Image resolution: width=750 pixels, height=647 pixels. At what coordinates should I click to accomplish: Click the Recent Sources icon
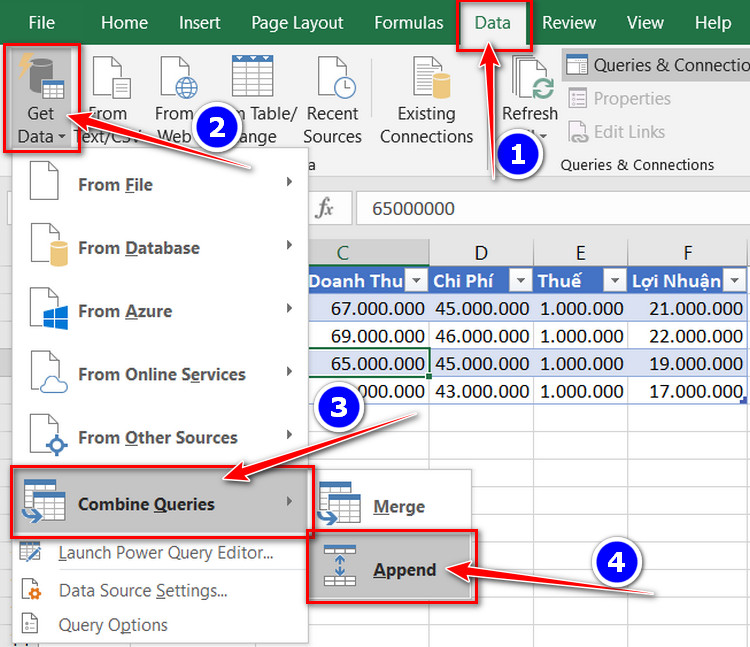point(336,77)
